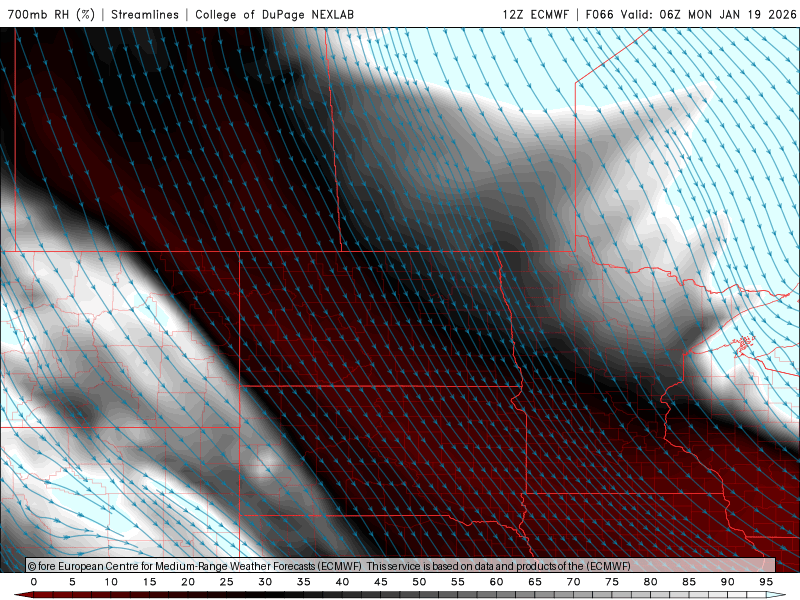Click the "12Z ECMWF" model run label
The width and height of the screenshot is (800, 600).
tap(535, 14)
